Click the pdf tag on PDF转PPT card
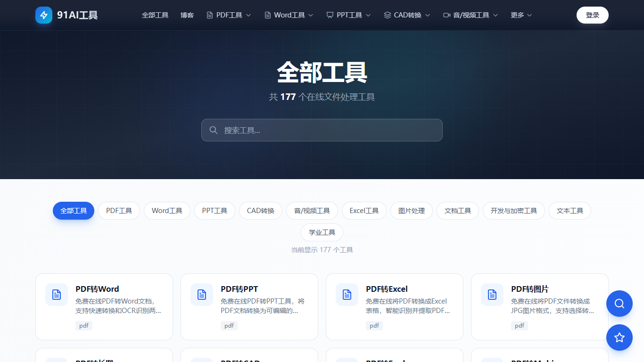644x362 pixels. [229, 326]
